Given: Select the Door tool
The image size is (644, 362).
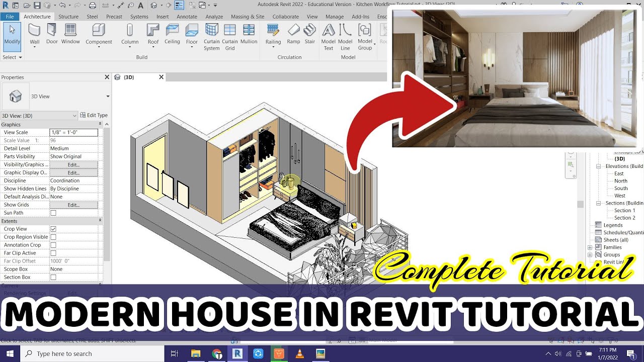Looking at the screenshot, I should [x=52, y=34].
